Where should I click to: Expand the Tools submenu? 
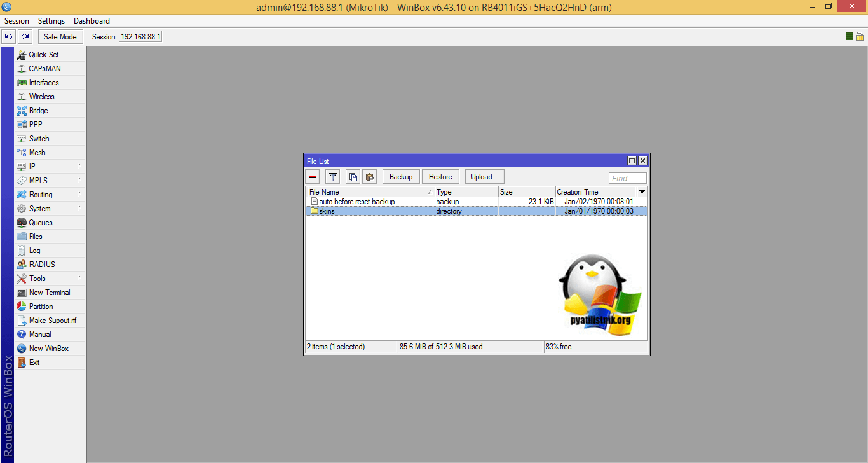pos(37,279)
